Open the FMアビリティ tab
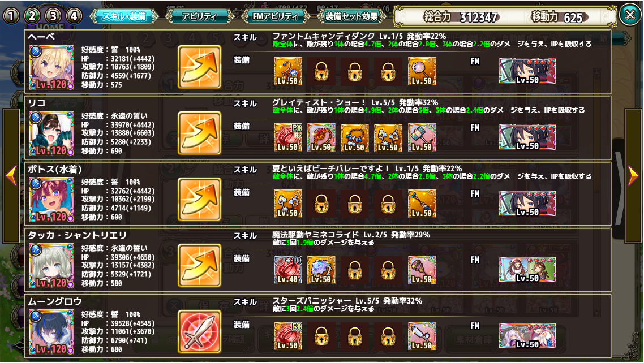The image size is (644, 363). [276, 16]
